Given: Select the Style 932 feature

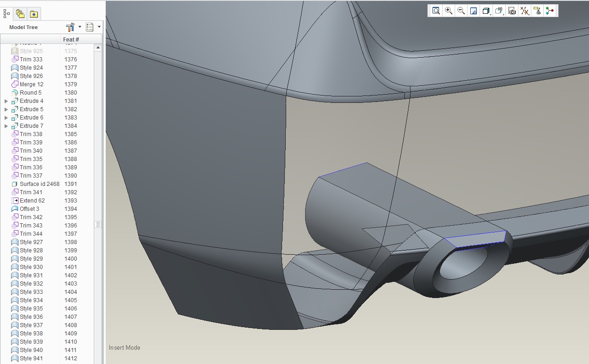Looking at the screenshot, I should click(31, 284).
